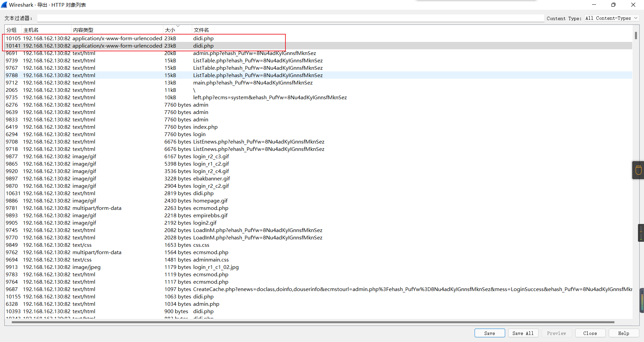This screenshot has width=644, height=342.
Task: Select the 9764 ecmsmod.php 1117 bytes row
Action: [318, 282]
